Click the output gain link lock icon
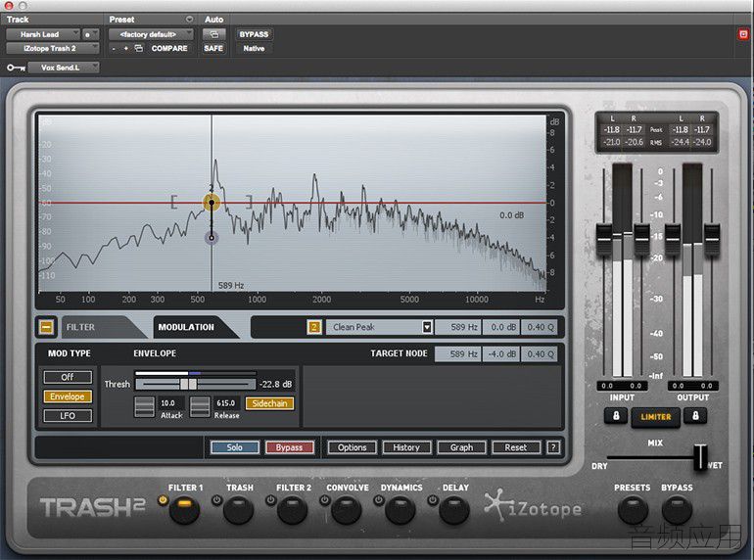 tap(695, 416)
